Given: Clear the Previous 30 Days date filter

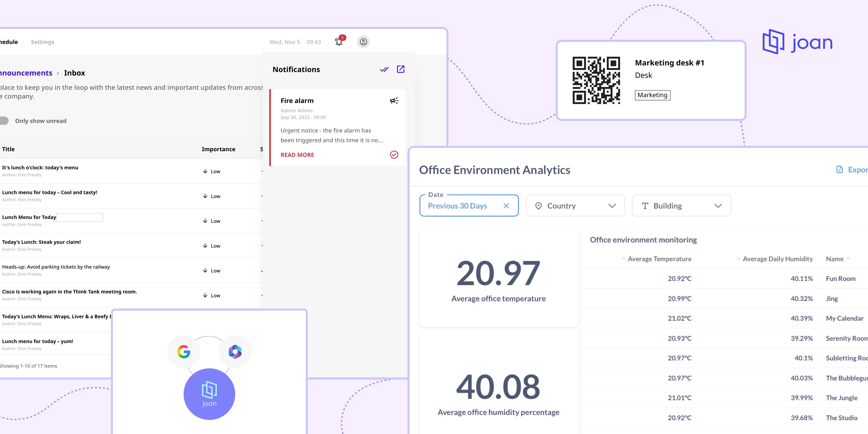Looking at the screenshot, I should 506,206.
